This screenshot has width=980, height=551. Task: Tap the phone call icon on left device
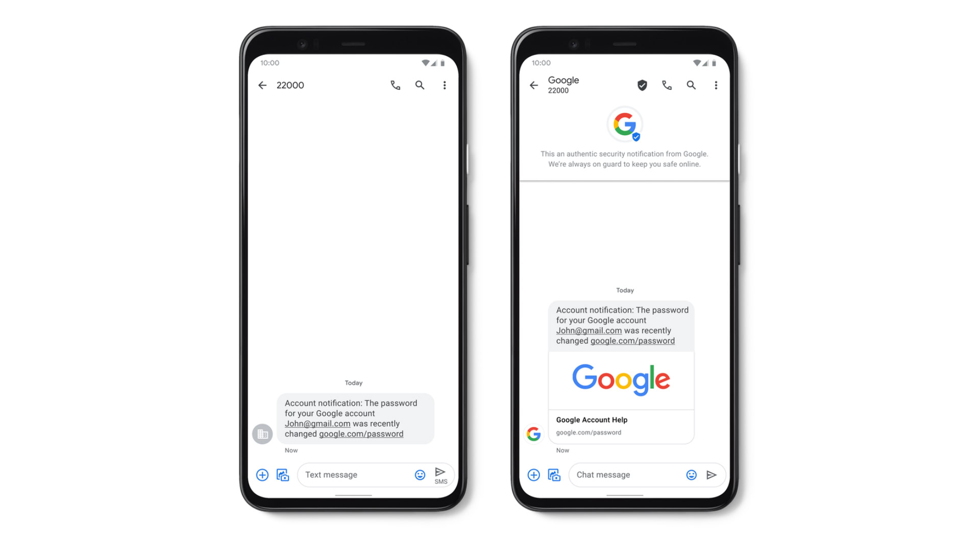pos(395,85)
